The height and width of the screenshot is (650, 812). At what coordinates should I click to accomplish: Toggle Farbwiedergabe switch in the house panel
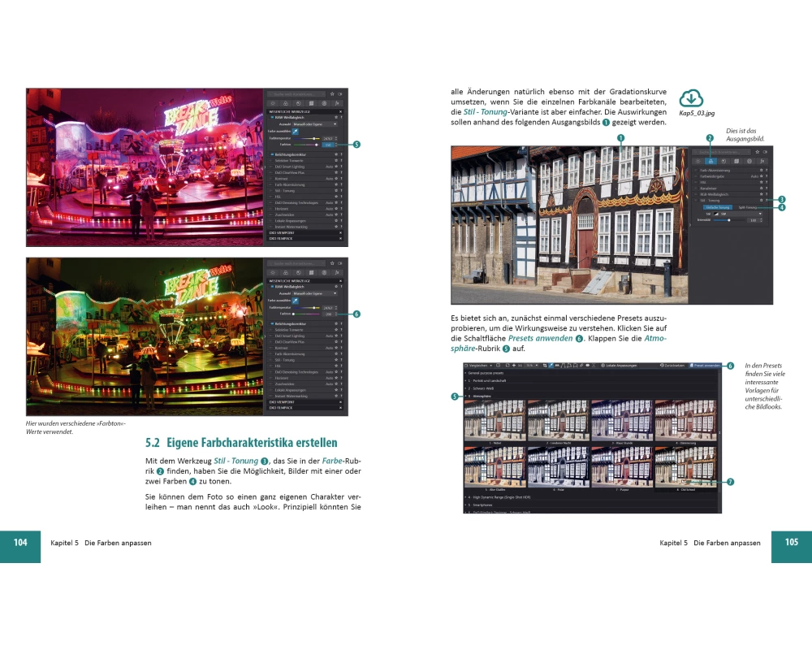[694, 176]
